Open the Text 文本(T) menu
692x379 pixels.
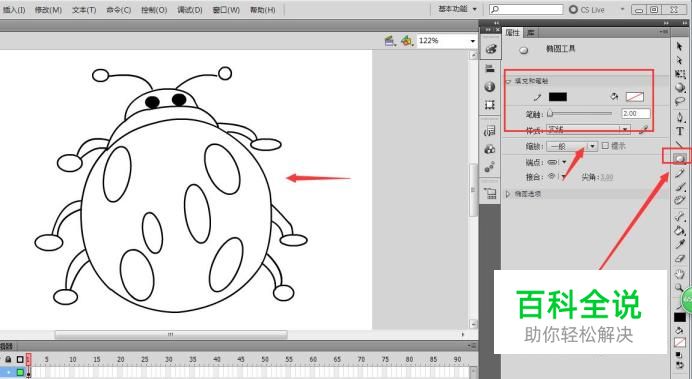click(x=84, y=10)
